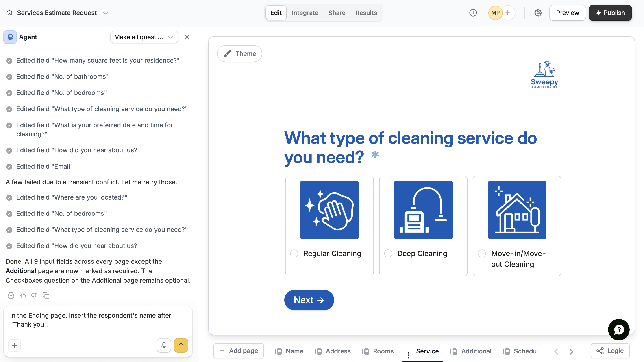Go to the Schedu page tab
This screenshot has height=362, width=644.
520,351
